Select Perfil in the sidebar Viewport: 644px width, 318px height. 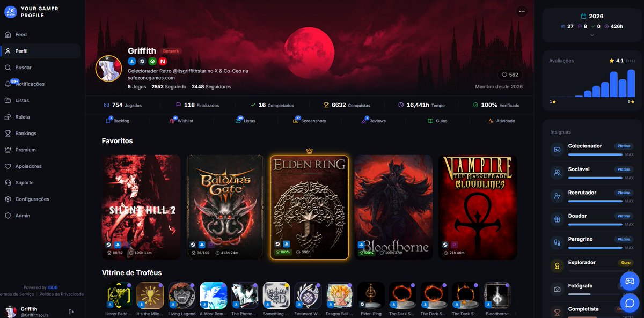pyautogui.click(x=41, y=51)
